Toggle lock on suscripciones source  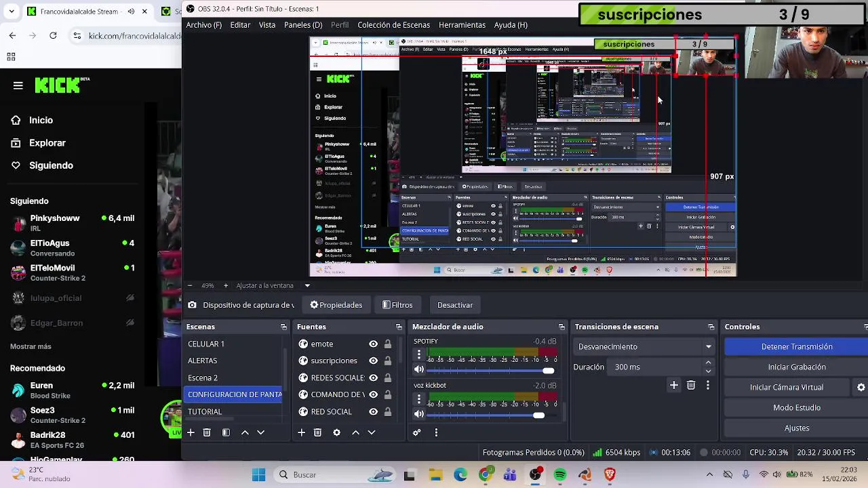[387, 361]
